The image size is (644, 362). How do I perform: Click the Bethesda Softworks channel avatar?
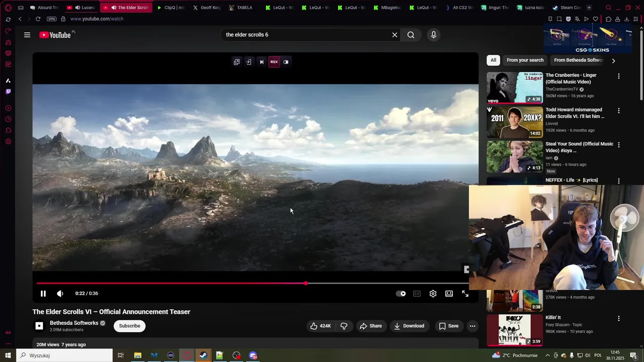click(39, 326)
